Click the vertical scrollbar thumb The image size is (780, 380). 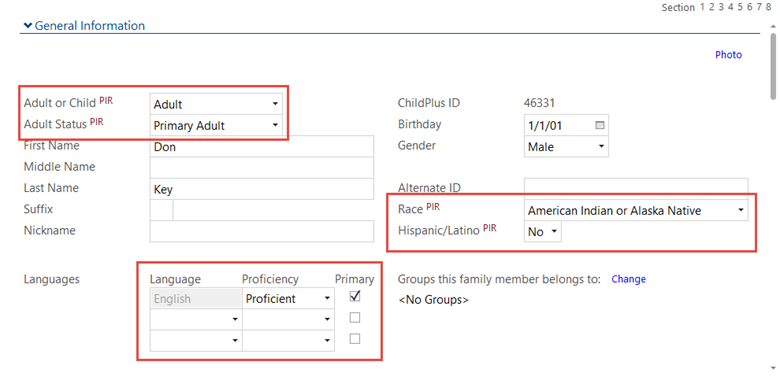pos(773,66)
